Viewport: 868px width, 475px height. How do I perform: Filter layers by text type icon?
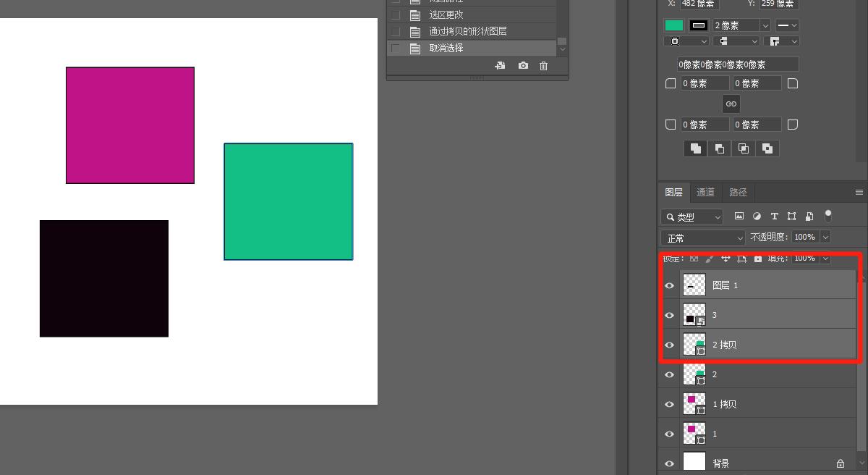click(x=774, y=216)
